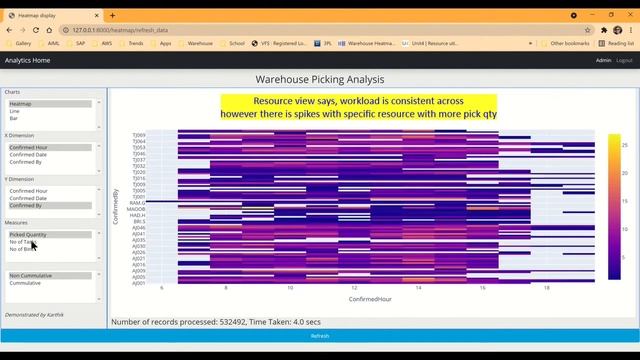Choose Confirmed By for X Dimension
This screenshot has height=360, width=640.
click(x=50, y=162)
